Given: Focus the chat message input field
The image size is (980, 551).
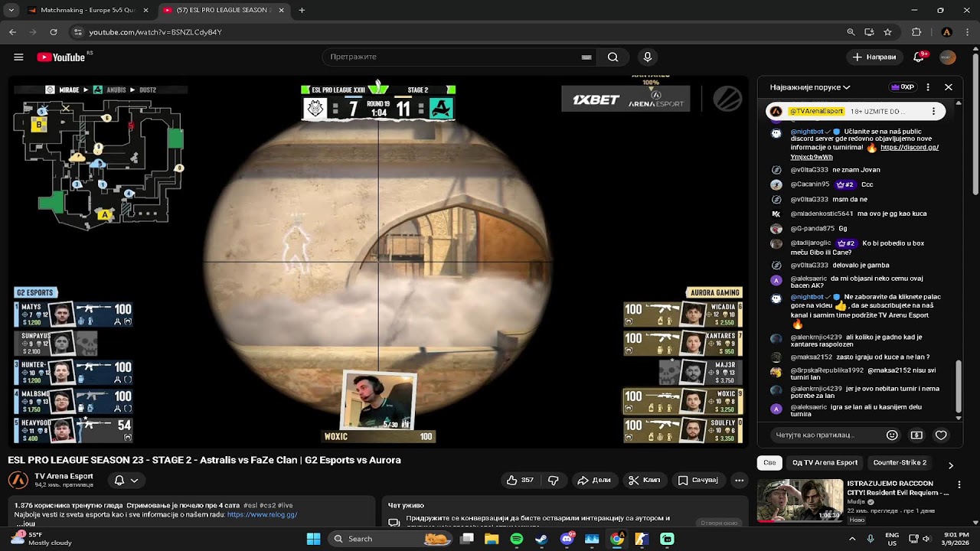Looking at the screenshot, I should click(x=824, y=435).
